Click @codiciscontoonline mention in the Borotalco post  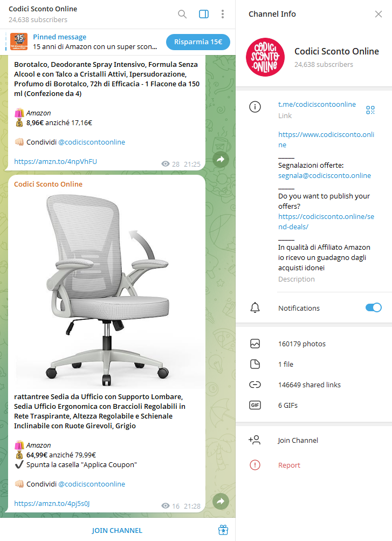92,142
